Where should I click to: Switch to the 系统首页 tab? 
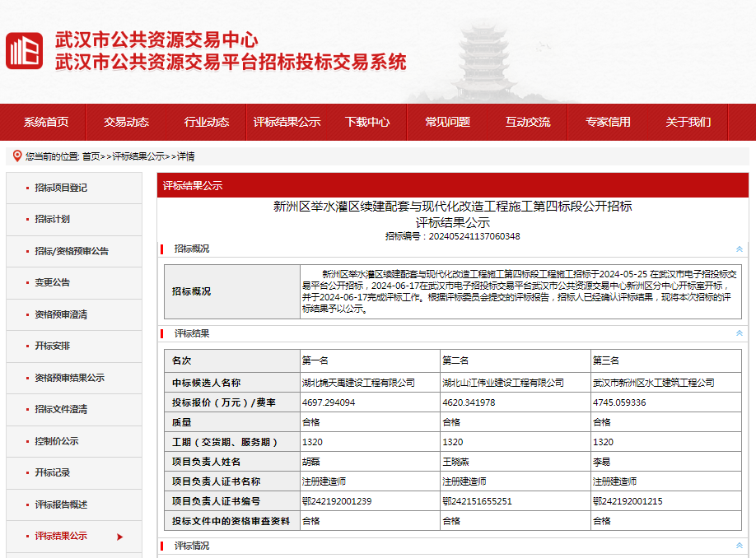46,122
